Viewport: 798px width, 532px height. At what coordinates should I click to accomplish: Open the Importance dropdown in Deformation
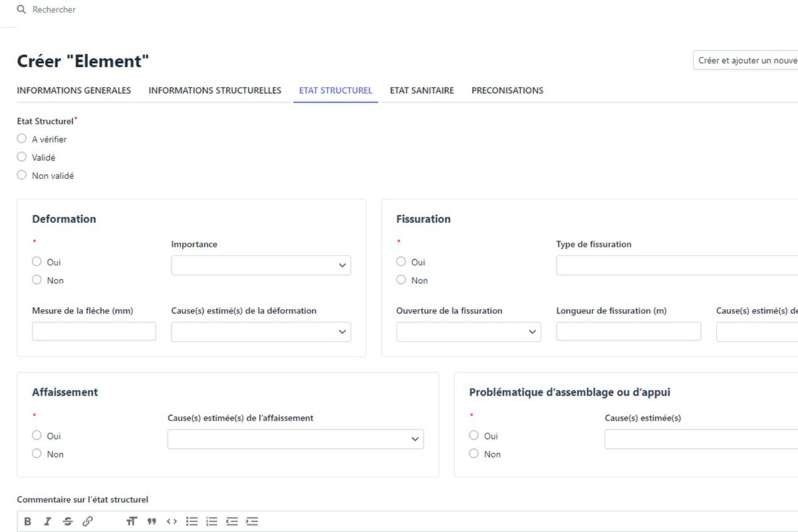click(x=261, y=265)
